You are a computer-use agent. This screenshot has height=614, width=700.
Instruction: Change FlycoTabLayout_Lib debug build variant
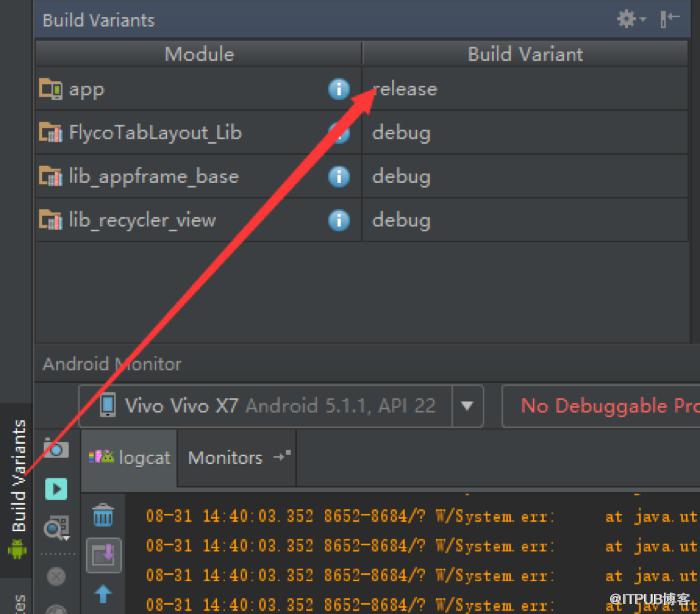click(525, 133)
